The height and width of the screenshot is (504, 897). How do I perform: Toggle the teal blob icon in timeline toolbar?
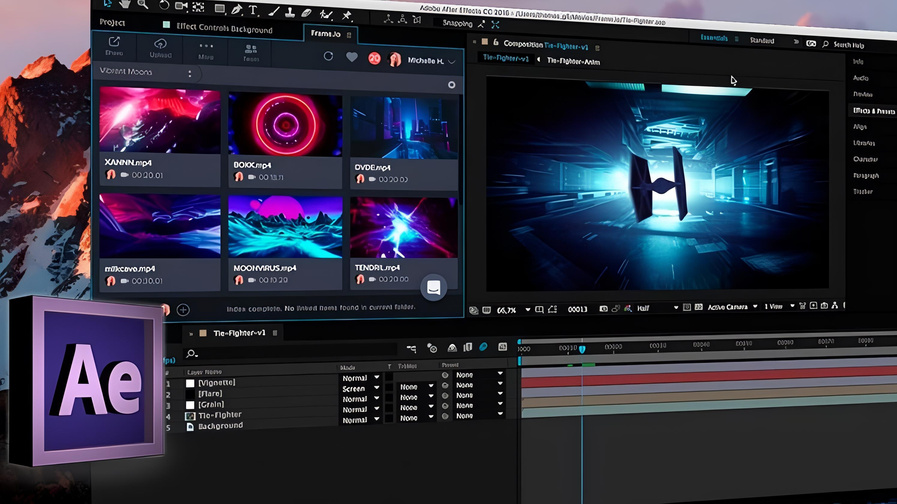[483, 347]
